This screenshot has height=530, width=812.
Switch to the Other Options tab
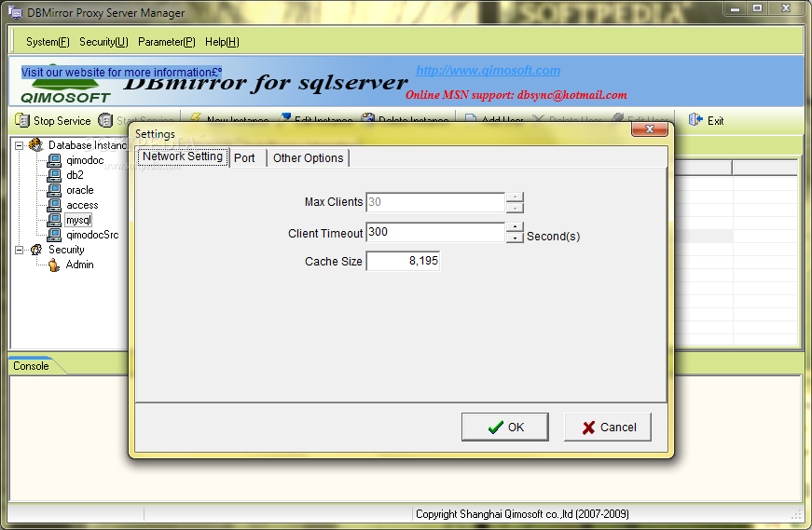(309, 157)
